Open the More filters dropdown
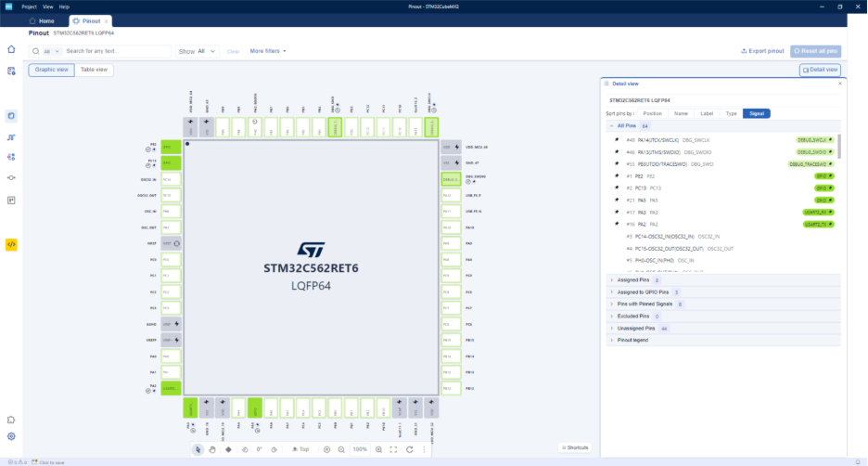The width and height of the screenshot is (868, 466). click(x=268, y=51)
